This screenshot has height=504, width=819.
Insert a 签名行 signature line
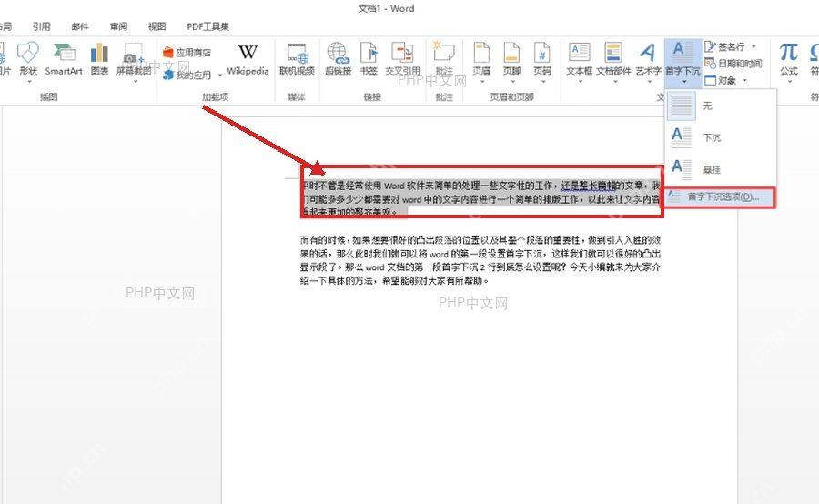pos(725,47)
